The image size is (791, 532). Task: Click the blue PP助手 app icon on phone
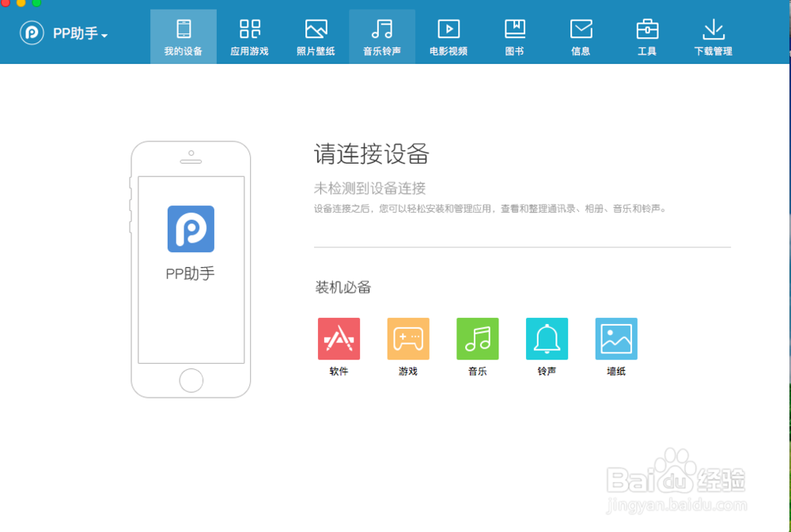click(x=191, y=229)
